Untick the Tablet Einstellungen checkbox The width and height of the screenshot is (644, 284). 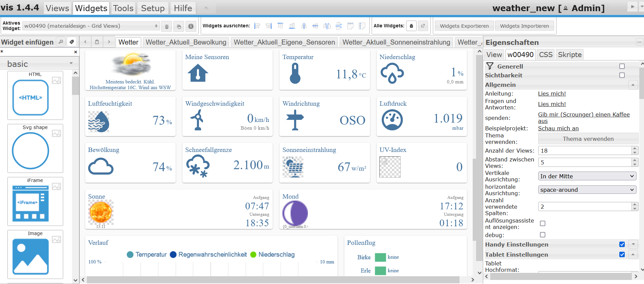[x=622, y=254]
